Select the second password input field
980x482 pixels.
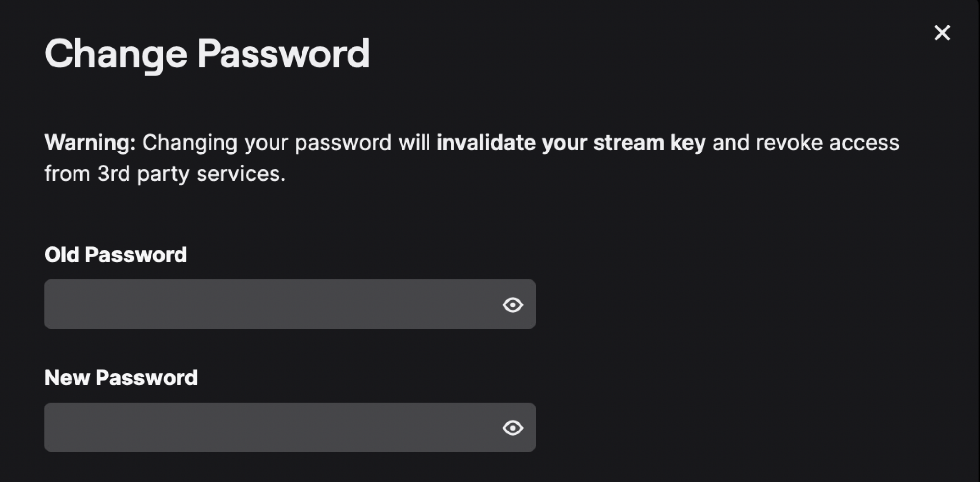(x=290, y=427)
